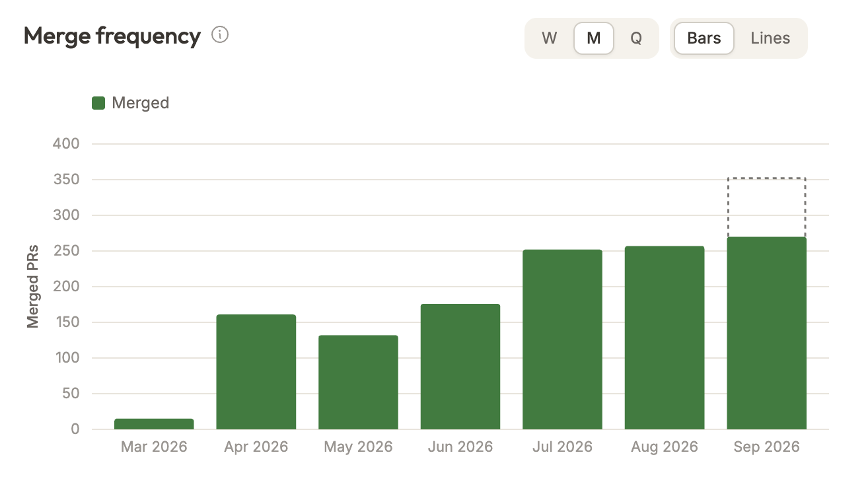Screen dimensions: 868x502
Task: Click the May 2026 axis label
Action: (x=358, y=447)
